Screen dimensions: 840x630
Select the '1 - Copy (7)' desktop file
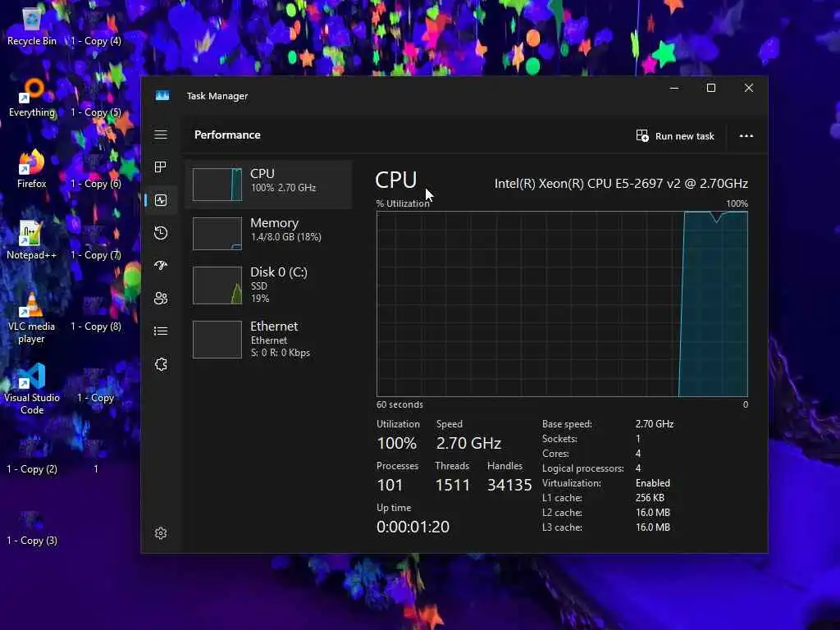[96, 240]
